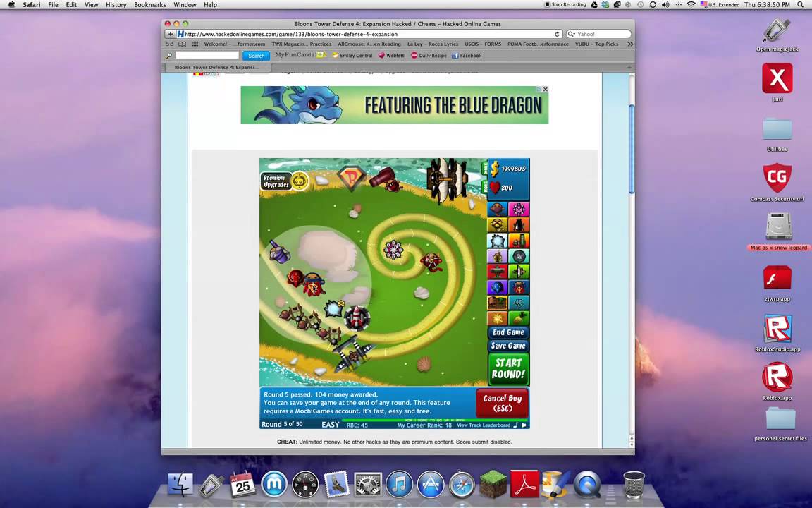The width and height of the screenshot is (812, 508).
Task: Click the Yahoo search field
Action: point(598,34)
